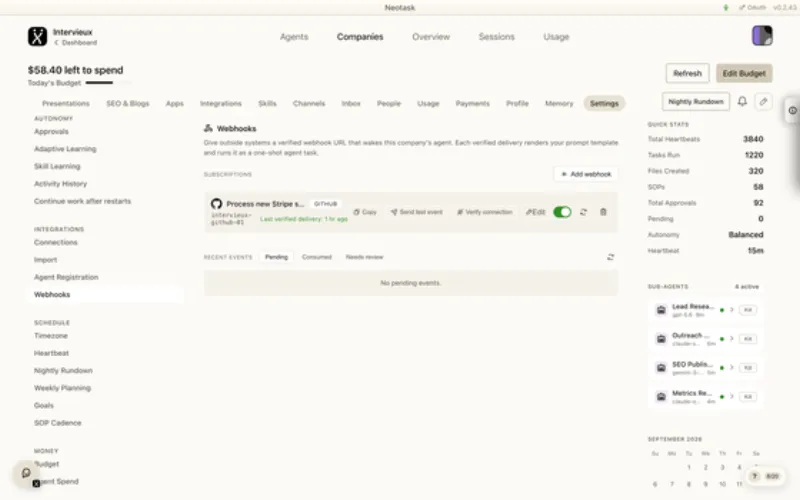Click the SEO Publisher sub-agent briefcase icon
Screen dimensions: 800x500
click(x=661, y=368)
